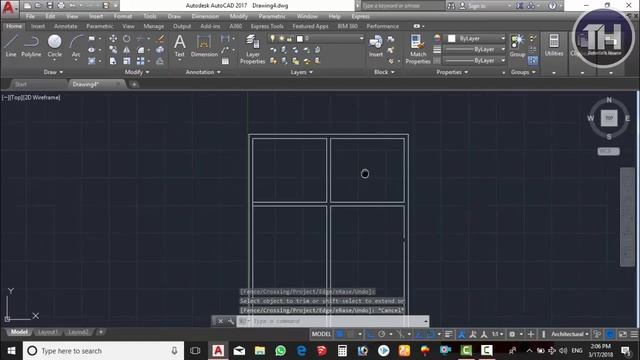Open the Dimension menu
Screen dimensions: 640x360
tap(205, 16)
